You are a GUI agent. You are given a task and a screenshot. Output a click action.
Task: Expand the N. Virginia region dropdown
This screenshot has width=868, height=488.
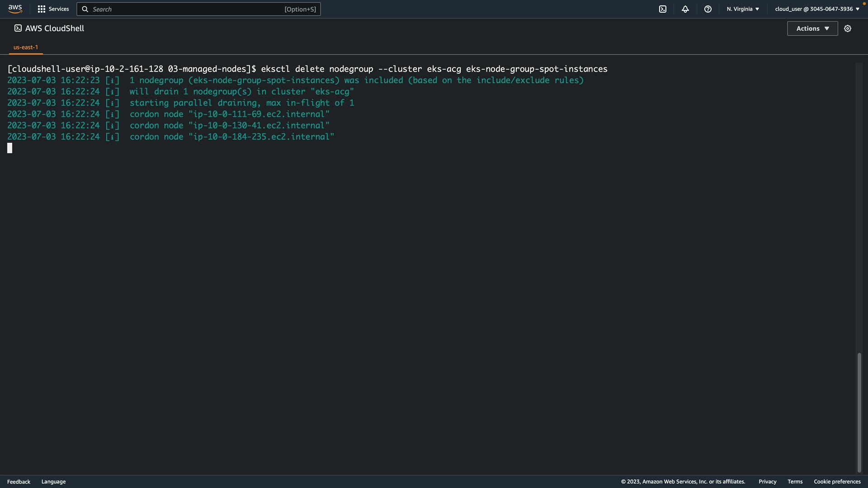click(743, 9)
